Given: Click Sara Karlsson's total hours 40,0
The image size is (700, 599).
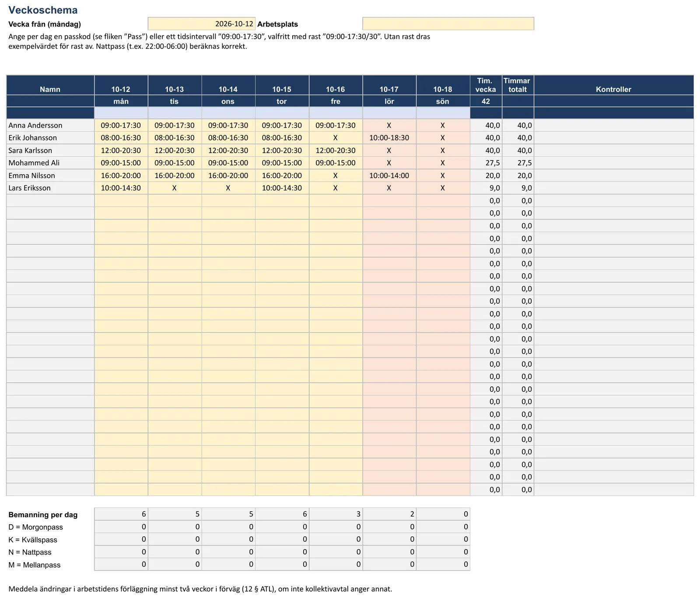Looking at the screenshot, I should click(x=518, y=151).
